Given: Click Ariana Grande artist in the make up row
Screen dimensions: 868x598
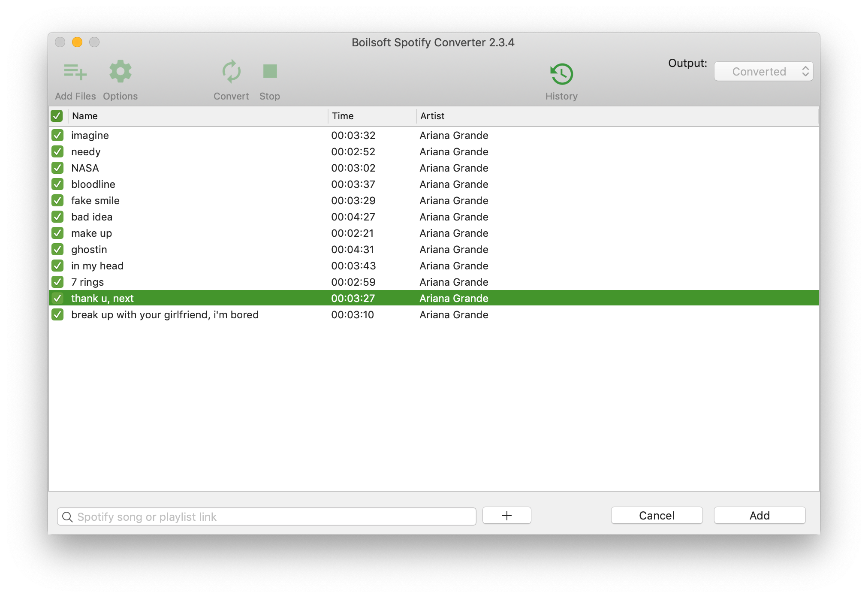Looking at the screenshot, I should pos(454,233).
